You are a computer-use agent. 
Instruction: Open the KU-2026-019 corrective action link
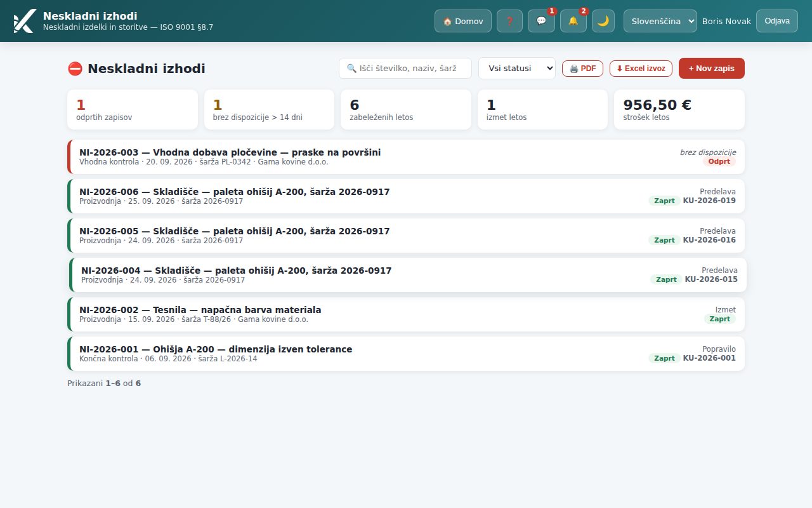pyautogui.click(x=709, y=201)
